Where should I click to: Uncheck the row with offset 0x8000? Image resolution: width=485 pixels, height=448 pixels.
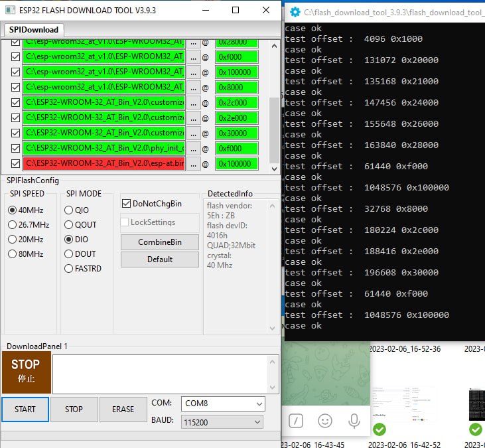pyautogui.click(x=15, y=87)
